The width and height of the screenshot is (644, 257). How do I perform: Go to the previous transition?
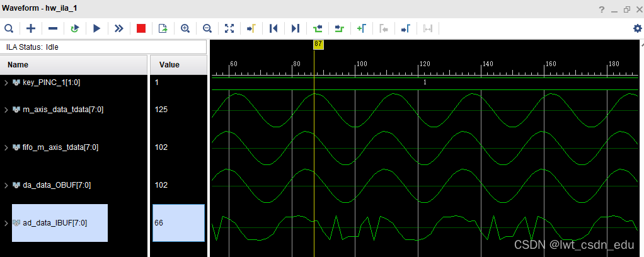tap(318, 28)
